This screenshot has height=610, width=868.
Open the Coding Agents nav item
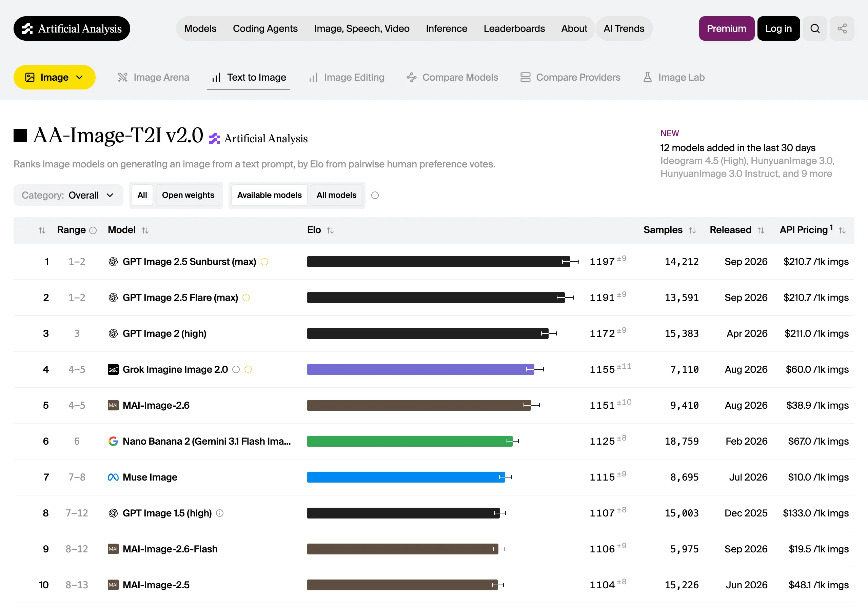click(x=265, y=28)
